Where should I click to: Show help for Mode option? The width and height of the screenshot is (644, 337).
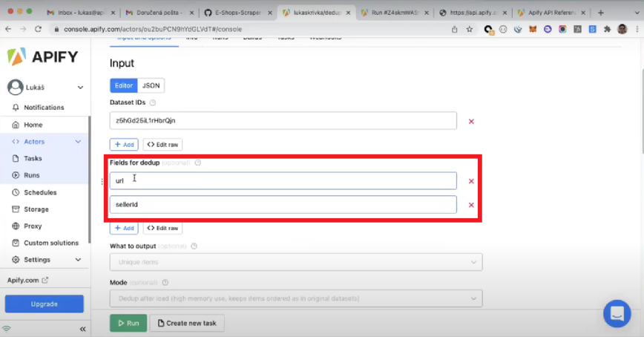tap(165, 283)
